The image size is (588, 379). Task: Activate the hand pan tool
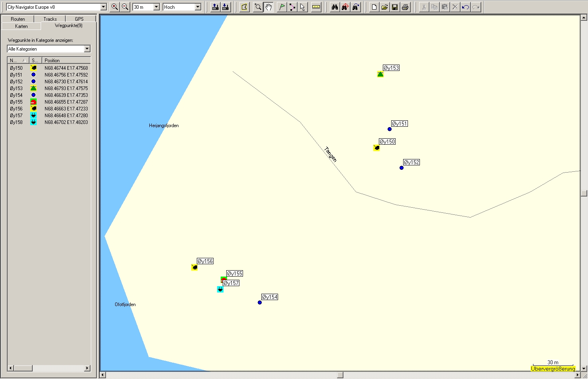click(269, 7)
